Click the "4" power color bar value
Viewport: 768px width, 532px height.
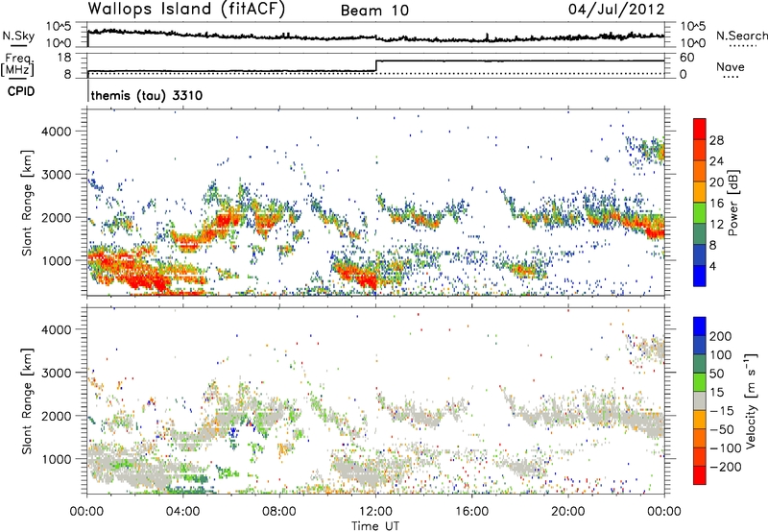point(713,267)
